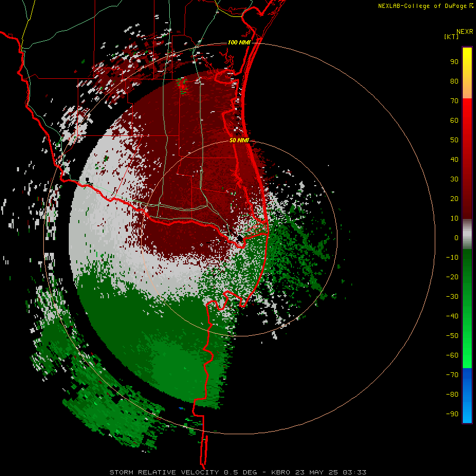476x476 pixels.
Task: Click the 50 NMI range ring label
Action: pos(239,140)
